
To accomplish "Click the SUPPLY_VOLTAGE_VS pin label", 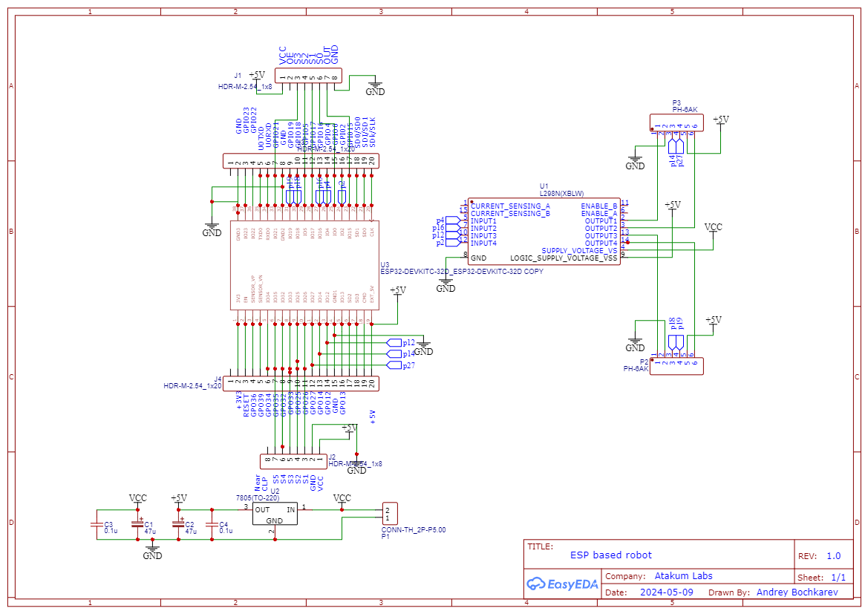I will (579, 251).
